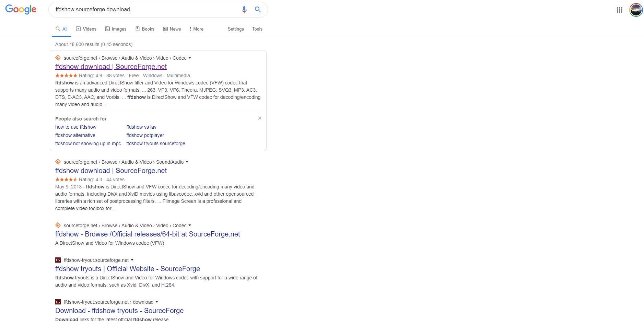Click first result sourceforge.net breadcrumb text

coord(125,58)
